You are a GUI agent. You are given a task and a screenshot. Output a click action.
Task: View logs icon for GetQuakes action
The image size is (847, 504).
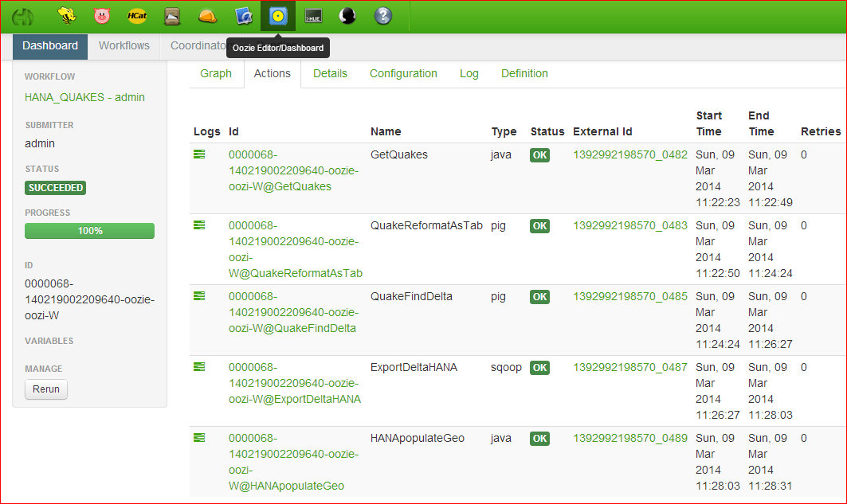pos(199,154)
